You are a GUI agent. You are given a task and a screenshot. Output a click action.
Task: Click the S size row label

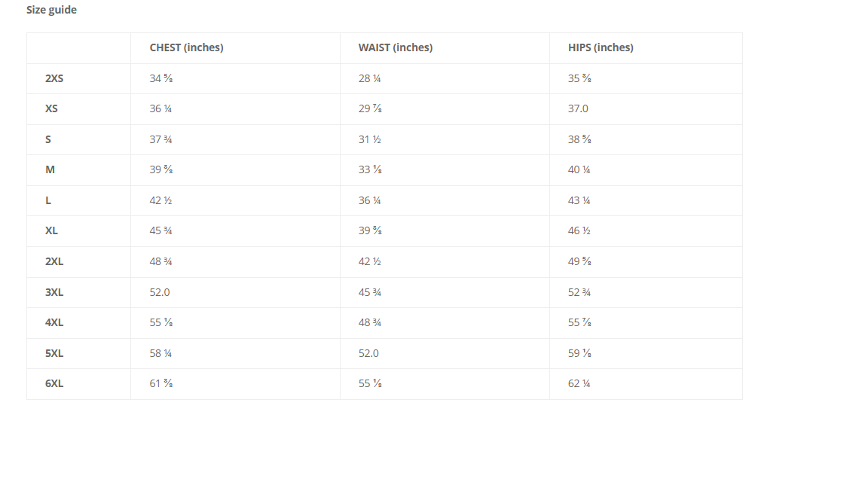click(x=48, y=139)
